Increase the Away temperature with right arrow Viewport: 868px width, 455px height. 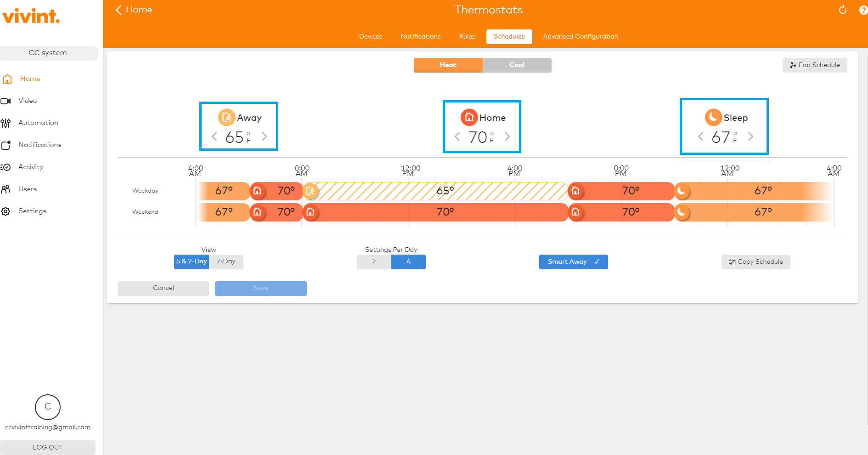[265, 136]
